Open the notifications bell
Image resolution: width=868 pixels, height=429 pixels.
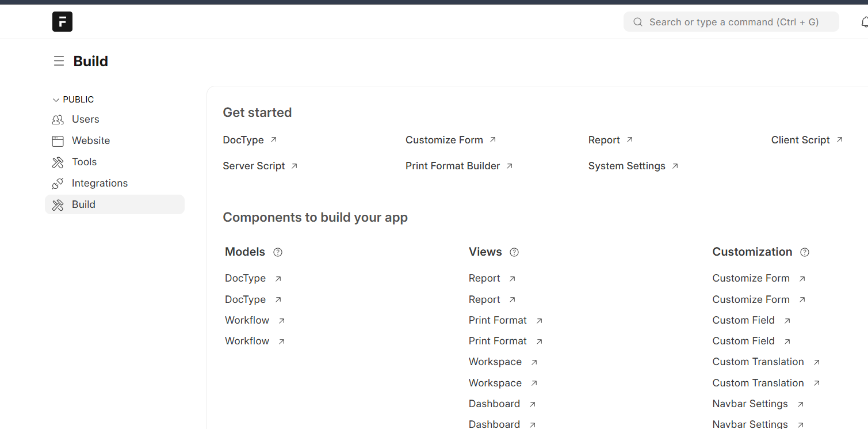point(864,22)
